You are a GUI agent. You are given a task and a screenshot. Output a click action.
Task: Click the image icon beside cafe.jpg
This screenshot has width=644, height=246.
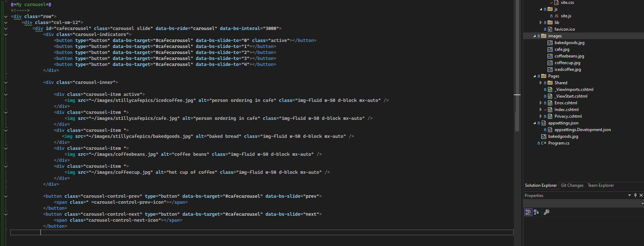(x=550, y=49)
